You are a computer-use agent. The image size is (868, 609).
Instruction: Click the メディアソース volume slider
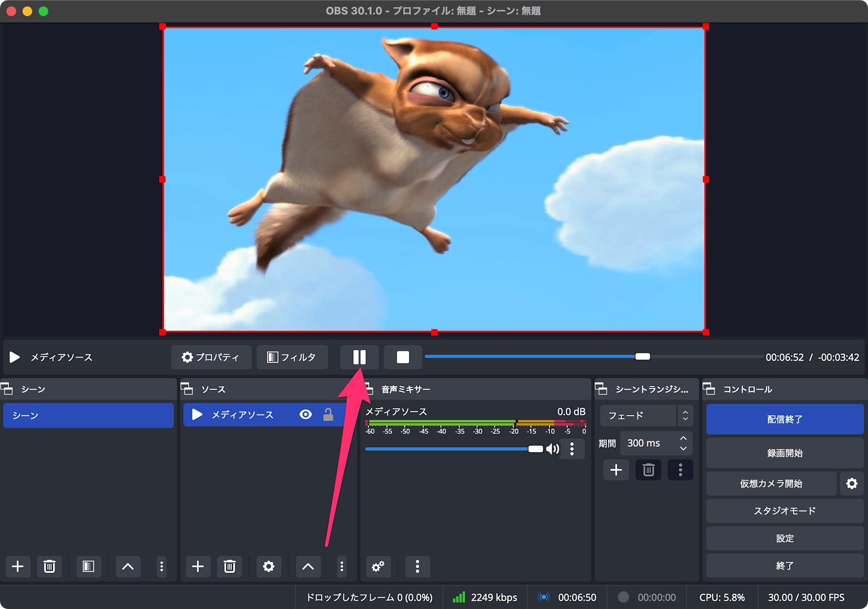(x=454, y=449)
